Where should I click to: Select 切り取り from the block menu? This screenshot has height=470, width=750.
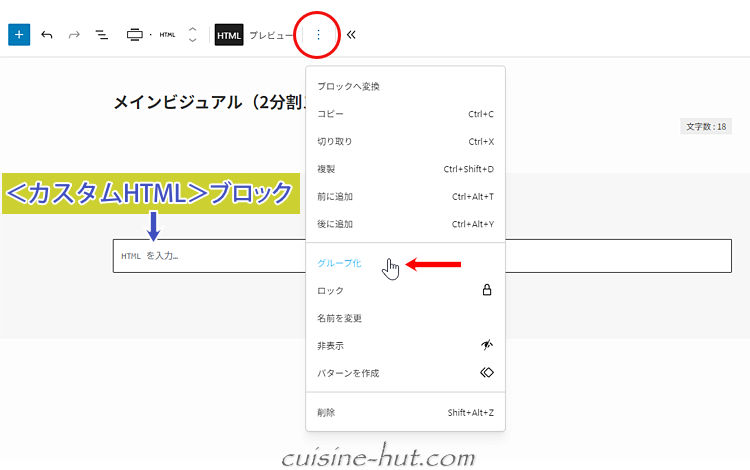click(405, 142)
